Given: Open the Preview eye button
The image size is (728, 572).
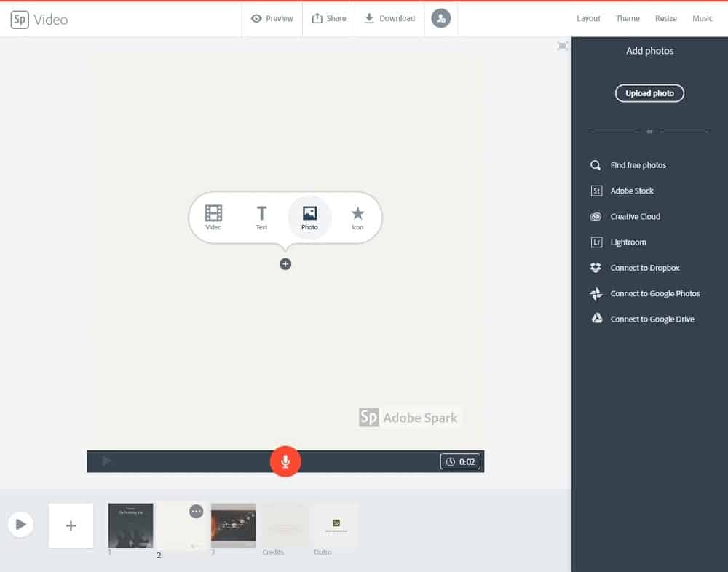Looking at the screenshot, I should point(272,19).
